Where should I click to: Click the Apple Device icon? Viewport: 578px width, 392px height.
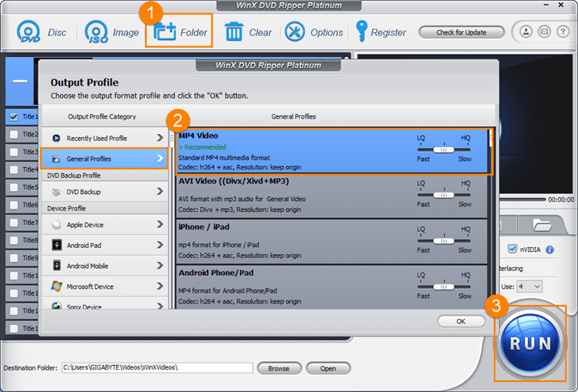click(56, 224)
